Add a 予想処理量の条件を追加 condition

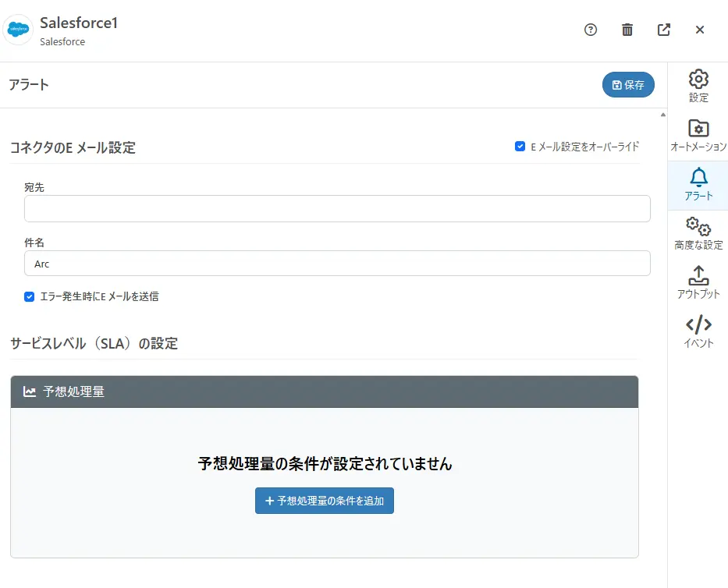click(x=325, y=501)
